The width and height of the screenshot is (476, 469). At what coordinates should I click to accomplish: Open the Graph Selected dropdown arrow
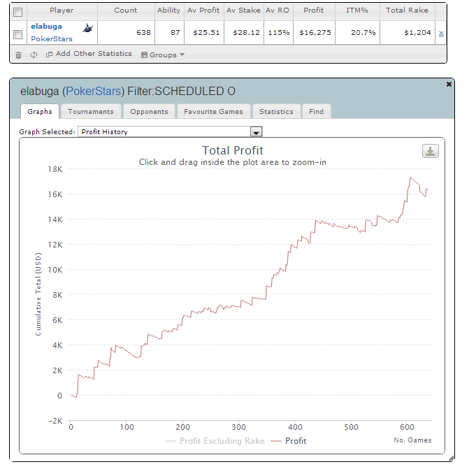pyautogui.click(x=257, y=131)
